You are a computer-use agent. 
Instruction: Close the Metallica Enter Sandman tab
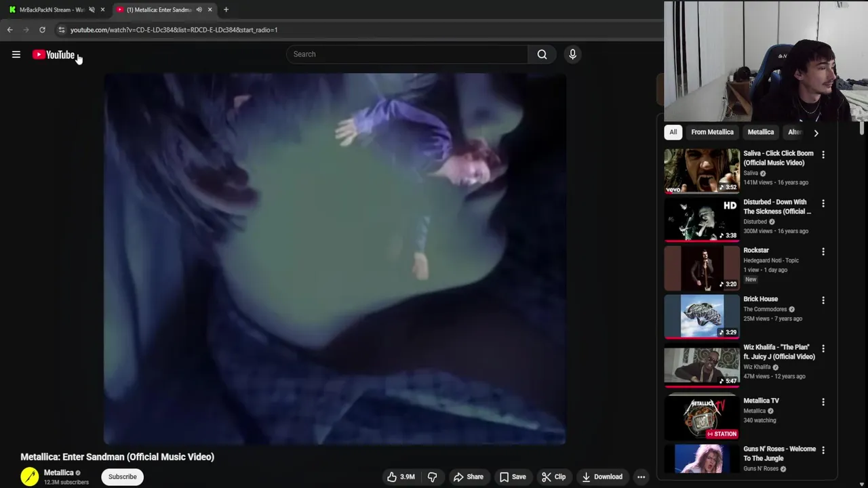(210, 9)
